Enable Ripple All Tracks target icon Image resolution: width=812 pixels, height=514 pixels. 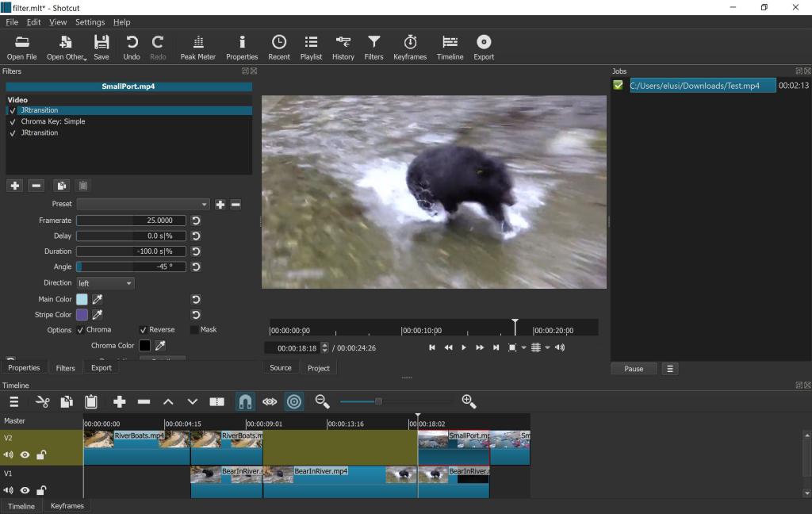(x=294, y=402)
